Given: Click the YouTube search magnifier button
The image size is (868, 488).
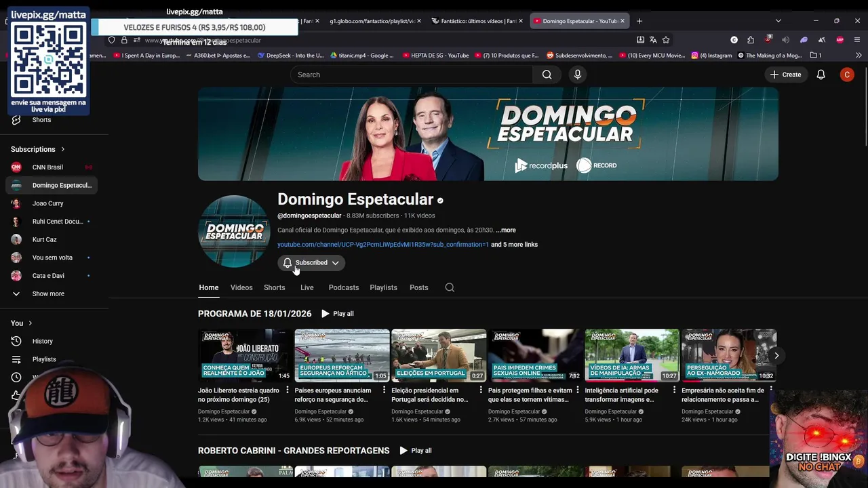Looking at the screenshot, I should 547,75.
